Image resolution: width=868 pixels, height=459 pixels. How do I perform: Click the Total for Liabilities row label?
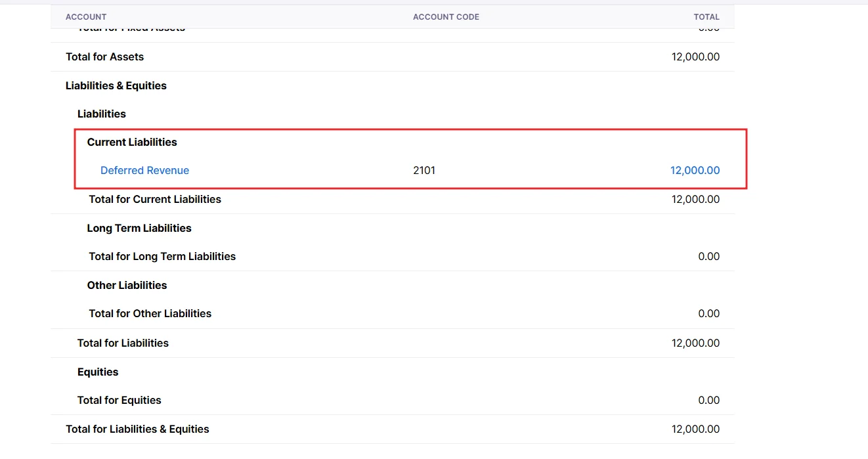click(123, 343)
